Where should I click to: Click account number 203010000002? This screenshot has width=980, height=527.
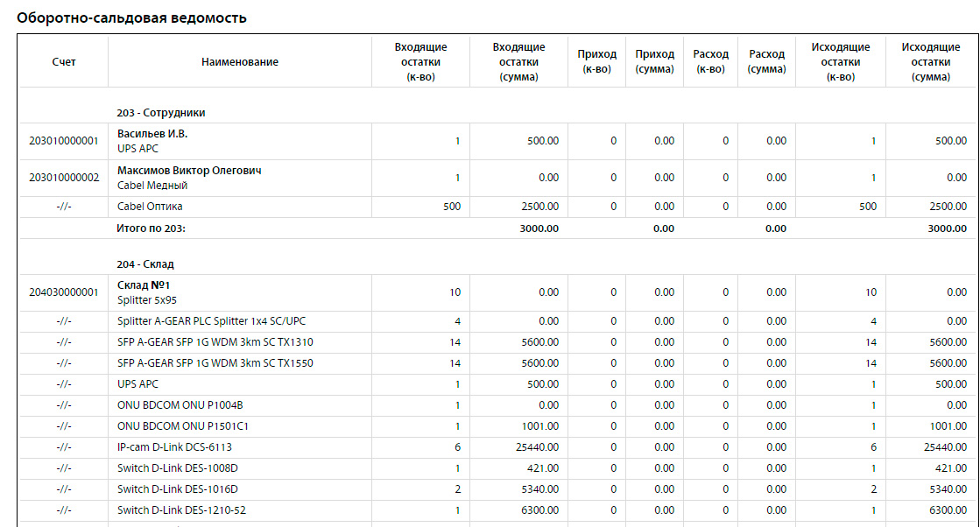coord(64,178)
